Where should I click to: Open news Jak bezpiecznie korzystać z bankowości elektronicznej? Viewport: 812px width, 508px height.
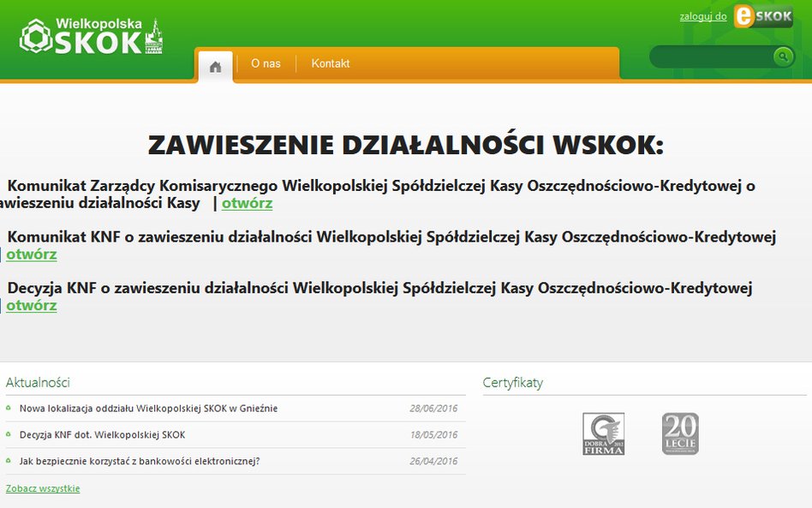[x=140, y=461]
